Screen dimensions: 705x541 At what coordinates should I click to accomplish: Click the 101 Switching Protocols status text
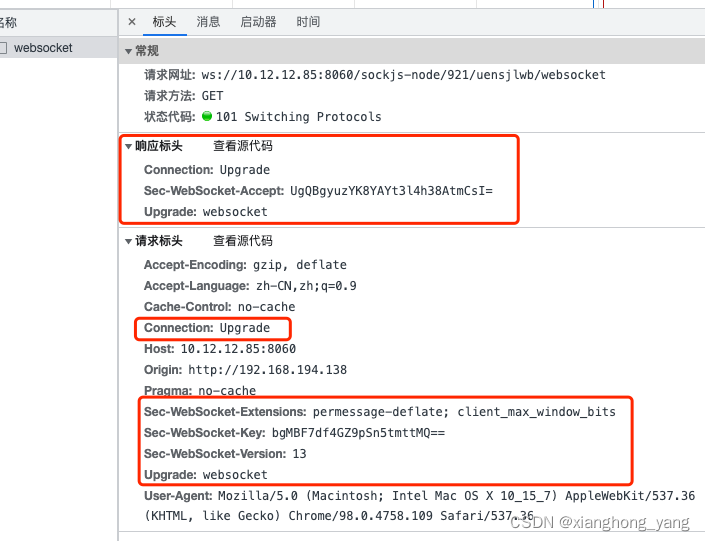pyautogui.click(x=298, y=117)
